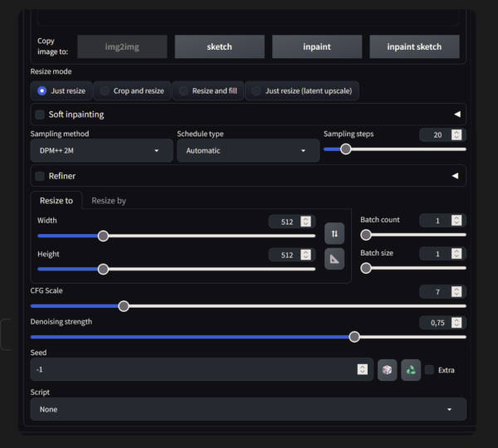Tick the Extra seed checkbox
Screen dimensions: 498x448
coord(429,370)
